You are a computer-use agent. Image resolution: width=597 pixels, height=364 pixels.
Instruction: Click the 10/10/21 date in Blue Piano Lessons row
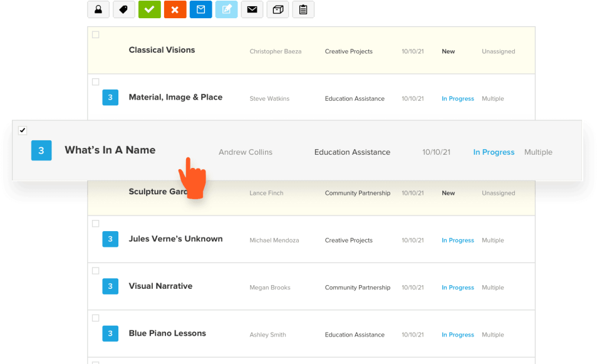(412, 335)
